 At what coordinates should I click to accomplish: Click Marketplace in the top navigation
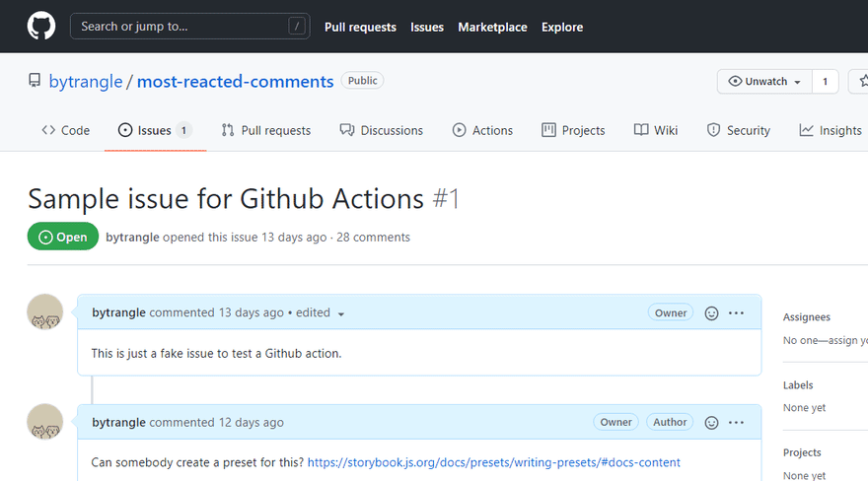pyautogui.click(x=492, y=27)
